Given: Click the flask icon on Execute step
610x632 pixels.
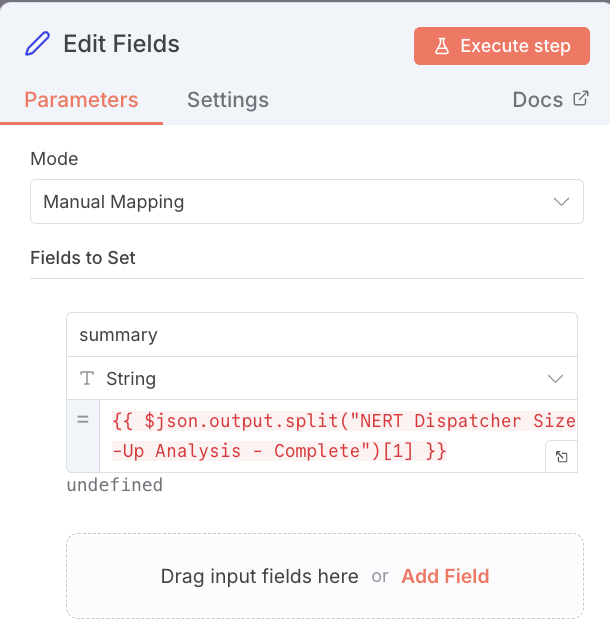Looking at the screenshot, I should point(440,46).
